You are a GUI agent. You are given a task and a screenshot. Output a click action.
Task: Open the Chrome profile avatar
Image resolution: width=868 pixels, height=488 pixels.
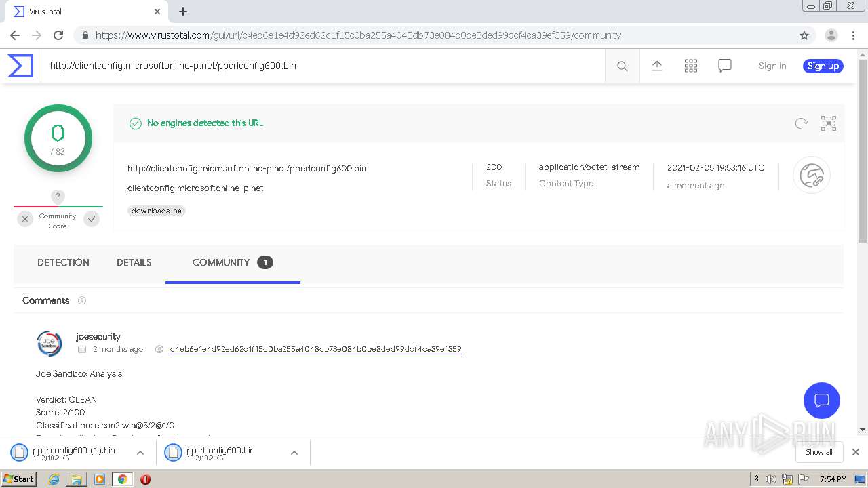[x=831, y=35]
